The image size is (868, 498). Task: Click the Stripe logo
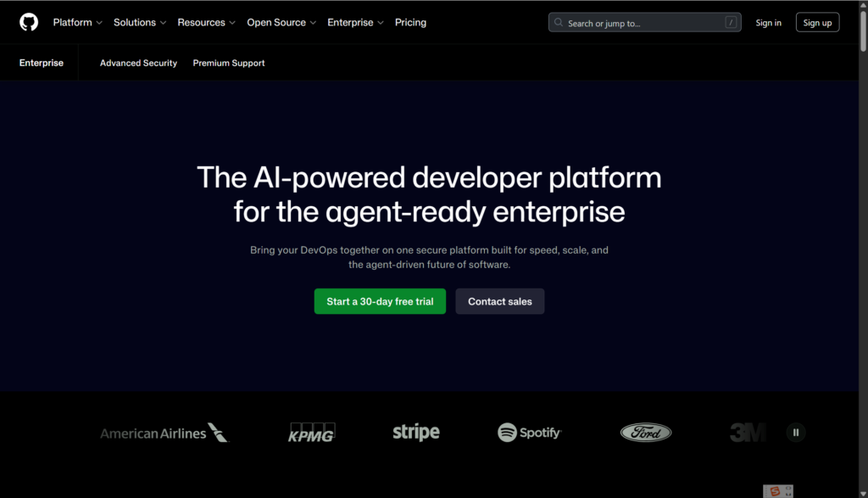click(416, 432)
